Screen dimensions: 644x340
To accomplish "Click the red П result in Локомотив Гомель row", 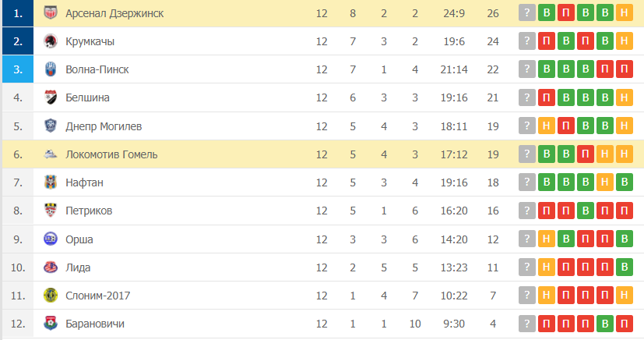I will (586, 154).
